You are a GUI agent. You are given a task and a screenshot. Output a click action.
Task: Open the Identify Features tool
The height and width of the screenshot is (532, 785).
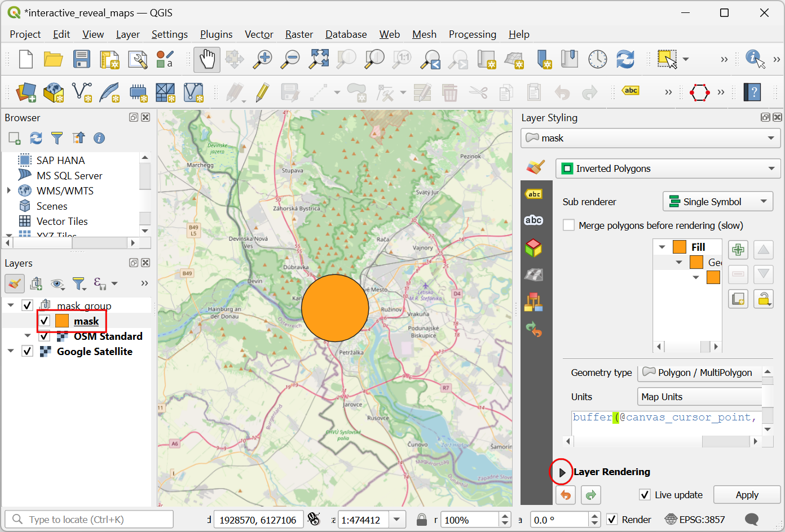[755, 59]
